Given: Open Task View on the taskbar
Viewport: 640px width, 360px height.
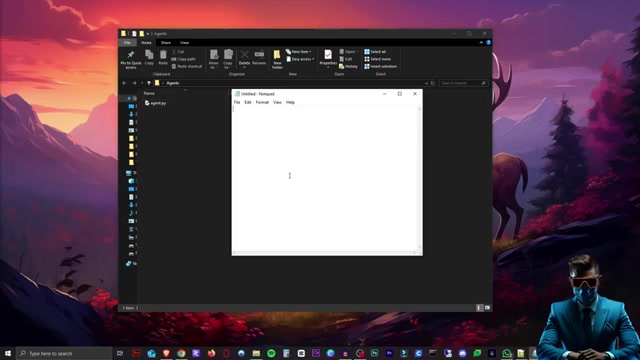Looking at the screenshot, I should point(120,353).
